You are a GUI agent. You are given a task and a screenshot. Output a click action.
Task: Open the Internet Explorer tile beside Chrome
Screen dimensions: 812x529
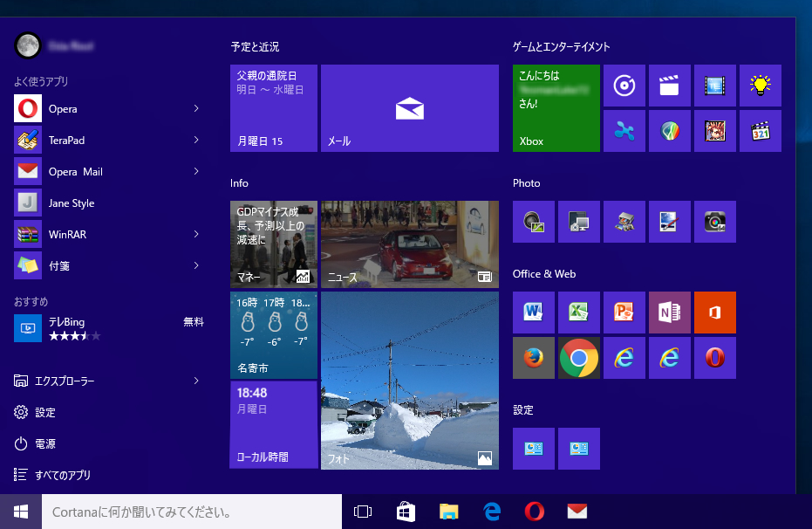click(624, 358)
